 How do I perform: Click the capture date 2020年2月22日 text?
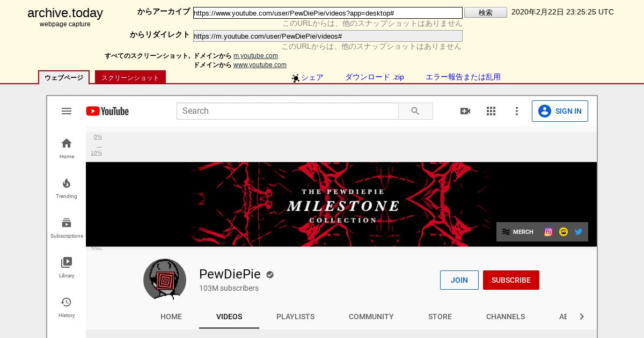(562, 12)
